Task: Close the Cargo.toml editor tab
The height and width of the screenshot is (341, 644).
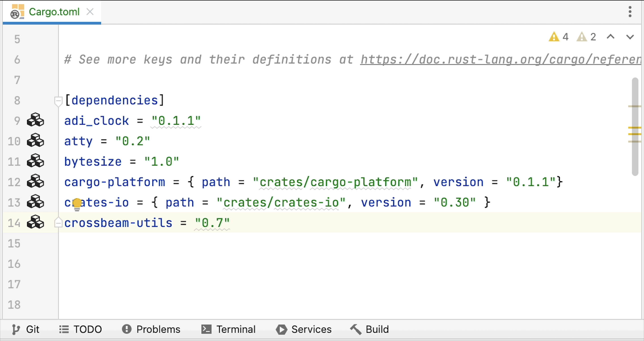Action: pyautogui.click(x=90, y=12)
